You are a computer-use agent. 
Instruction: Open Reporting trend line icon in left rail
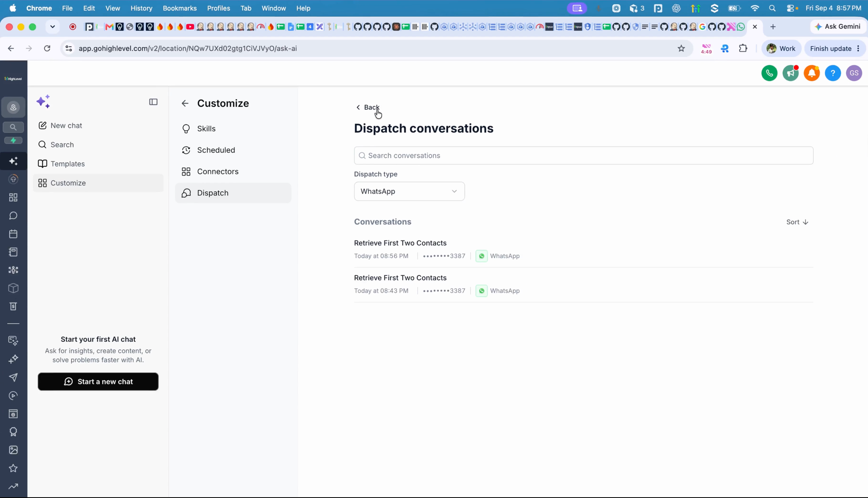[x=13, y=486]
